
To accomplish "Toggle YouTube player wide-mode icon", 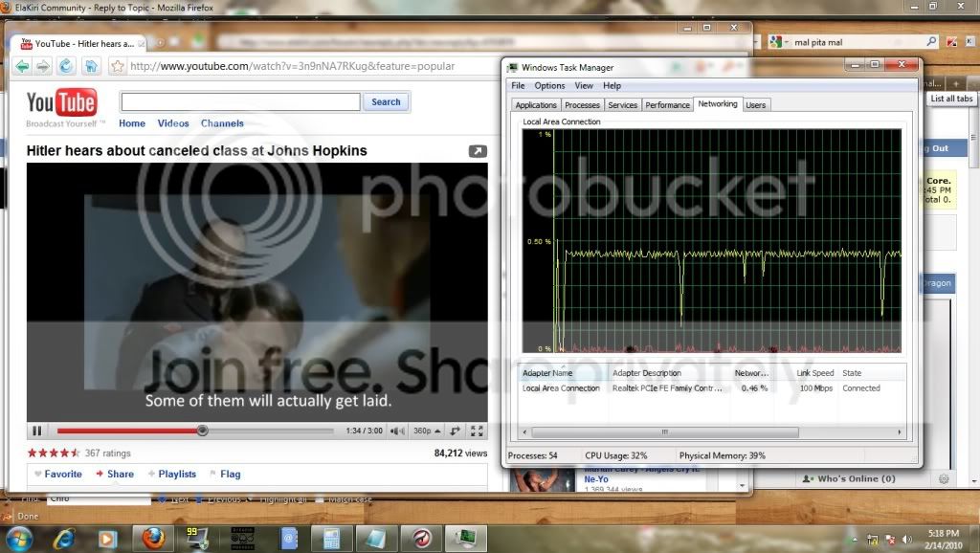I will 455,431.
